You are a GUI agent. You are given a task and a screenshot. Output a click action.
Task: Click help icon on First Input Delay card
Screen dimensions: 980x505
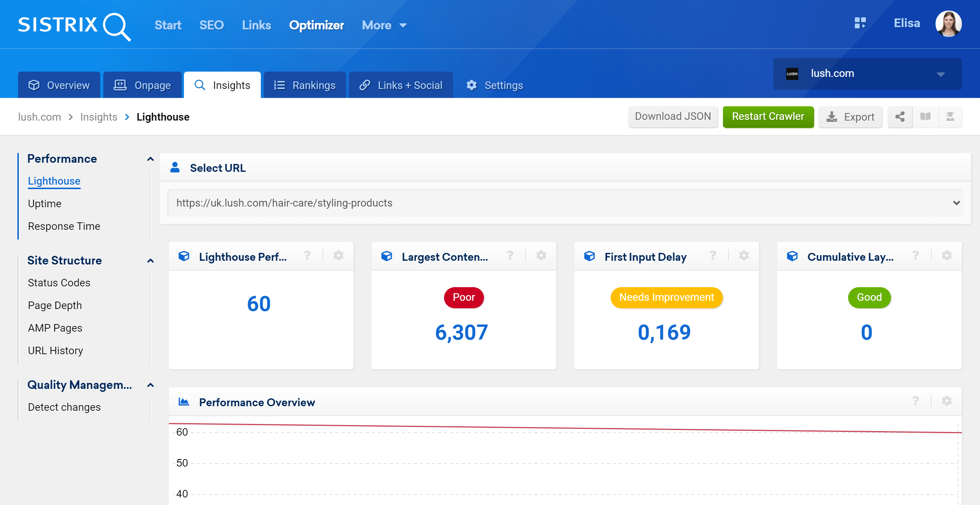pos(713,256)
